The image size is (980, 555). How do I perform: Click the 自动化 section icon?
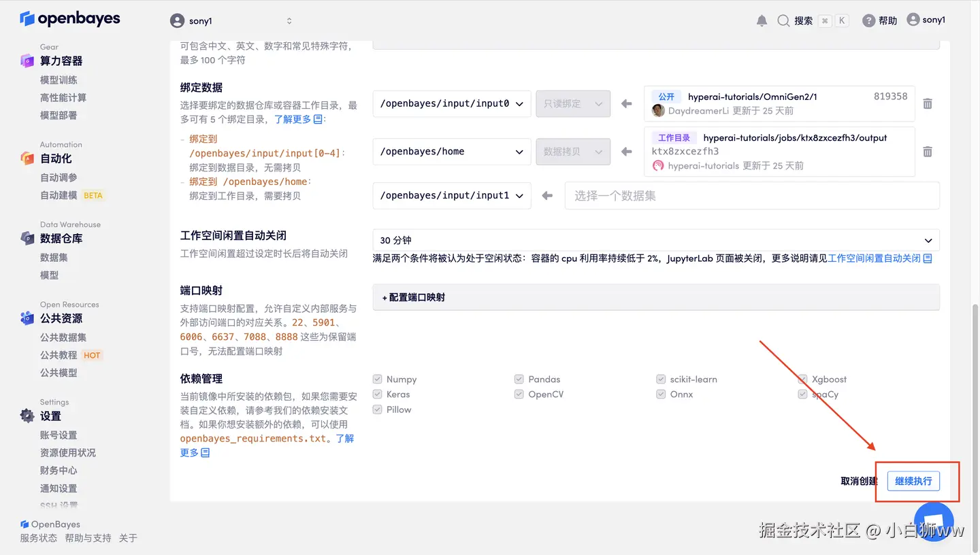point(27,158)
